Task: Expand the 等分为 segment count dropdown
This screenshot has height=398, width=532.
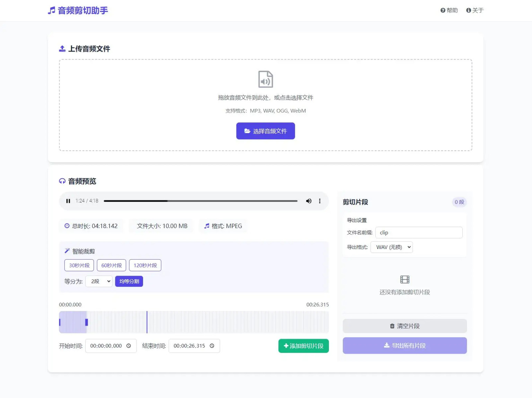Action: tap(99, 281)
